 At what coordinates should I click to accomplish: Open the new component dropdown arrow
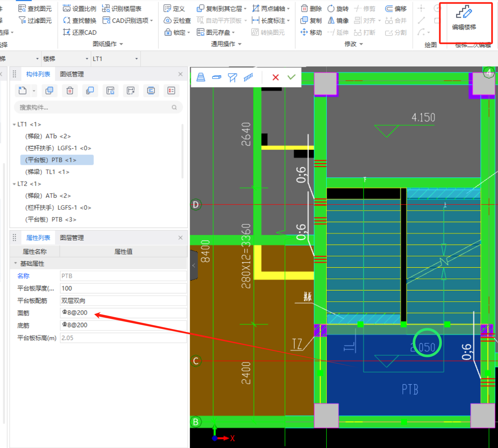(x=34, y=91)
